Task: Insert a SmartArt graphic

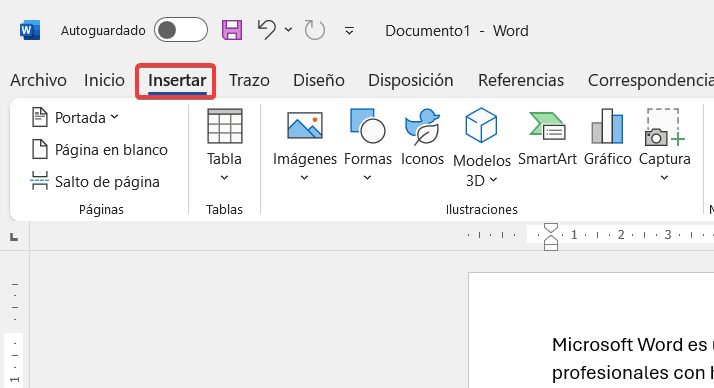Action: 547,137
